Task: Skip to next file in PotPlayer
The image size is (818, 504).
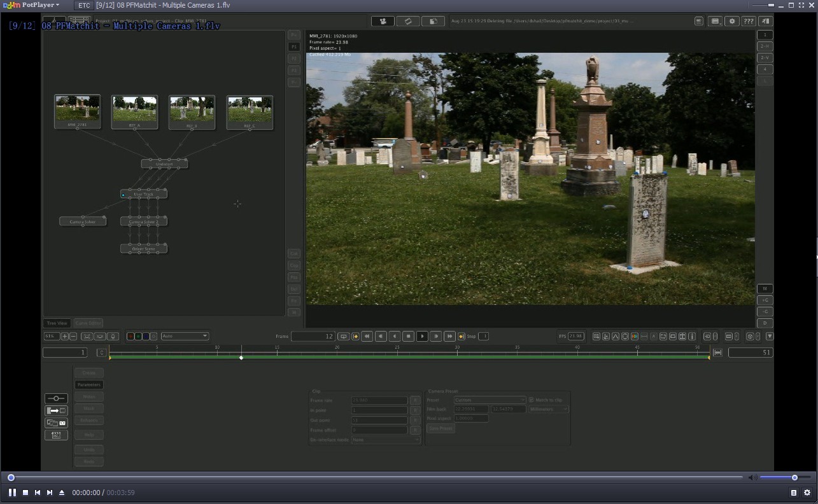Action: coord(50,493)
